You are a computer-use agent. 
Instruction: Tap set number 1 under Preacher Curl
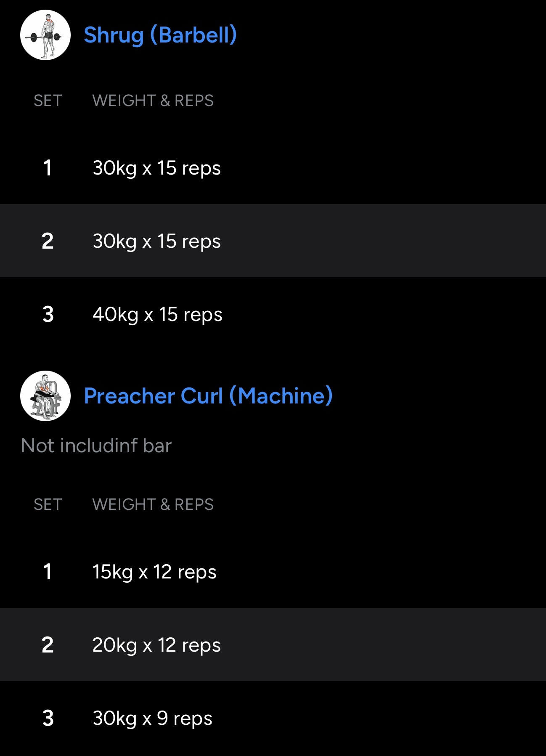click(x=48, y=572)
